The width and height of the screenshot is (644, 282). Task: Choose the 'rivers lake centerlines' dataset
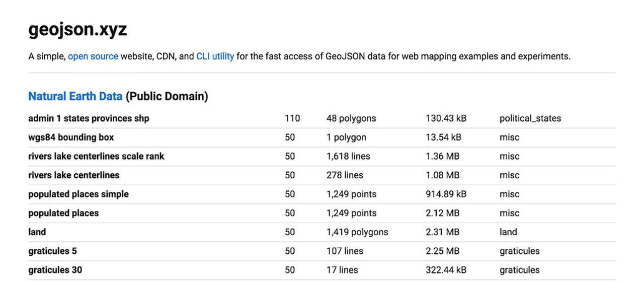[x=74, y=175]
